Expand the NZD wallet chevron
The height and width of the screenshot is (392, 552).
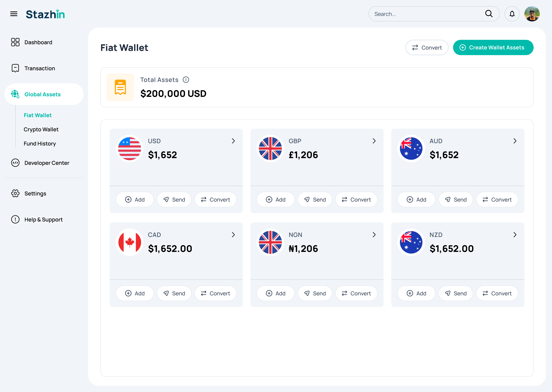tap(515, 235)
